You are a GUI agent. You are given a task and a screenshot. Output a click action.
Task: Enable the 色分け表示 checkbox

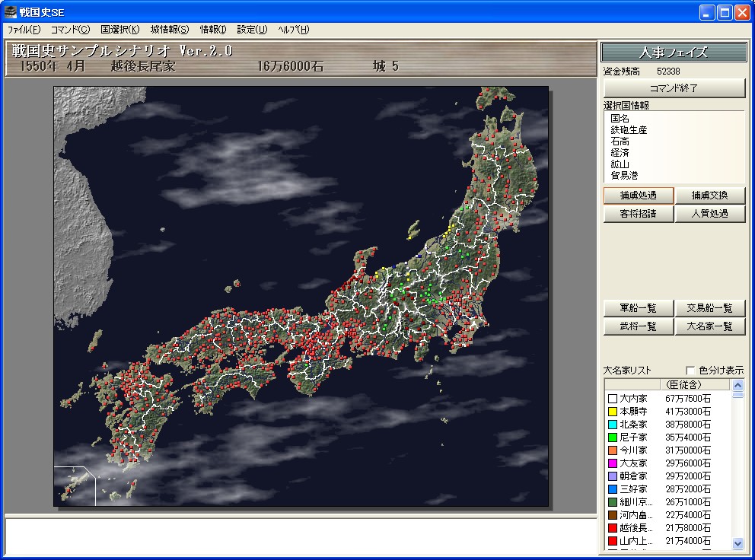pos(690,371)
